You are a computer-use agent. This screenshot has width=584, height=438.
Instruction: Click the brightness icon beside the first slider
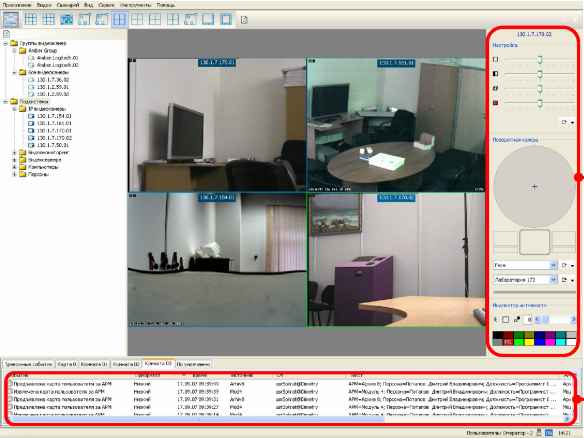tap(496, 59)
